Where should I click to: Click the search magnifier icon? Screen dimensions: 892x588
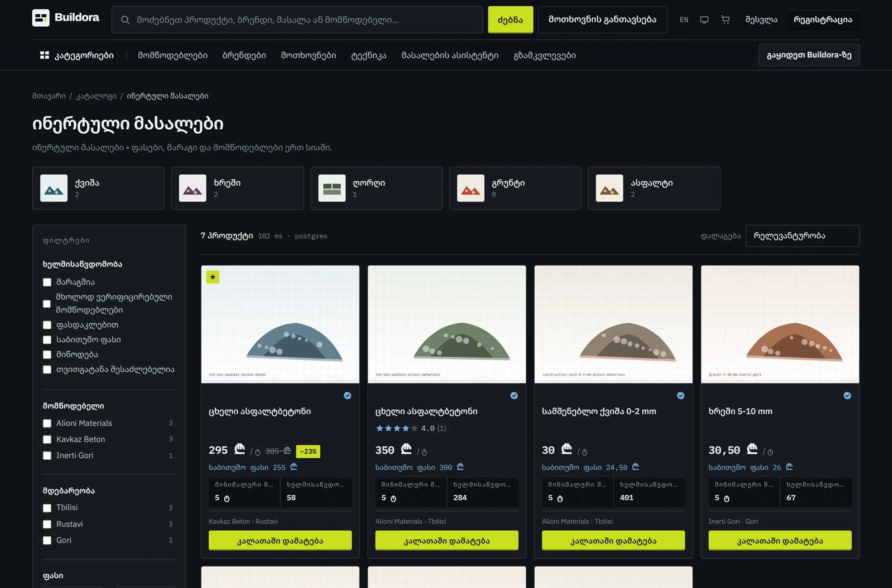tap(125, 20)
